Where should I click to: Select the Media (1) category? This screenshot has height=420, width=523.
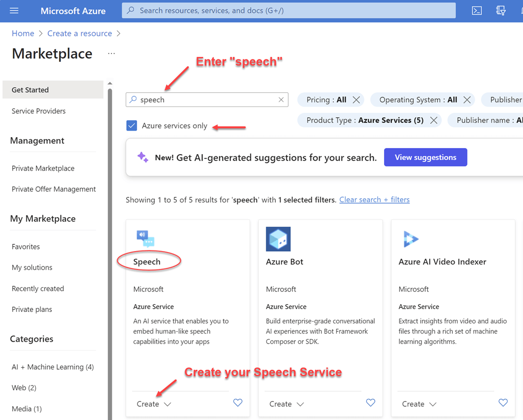27,409
